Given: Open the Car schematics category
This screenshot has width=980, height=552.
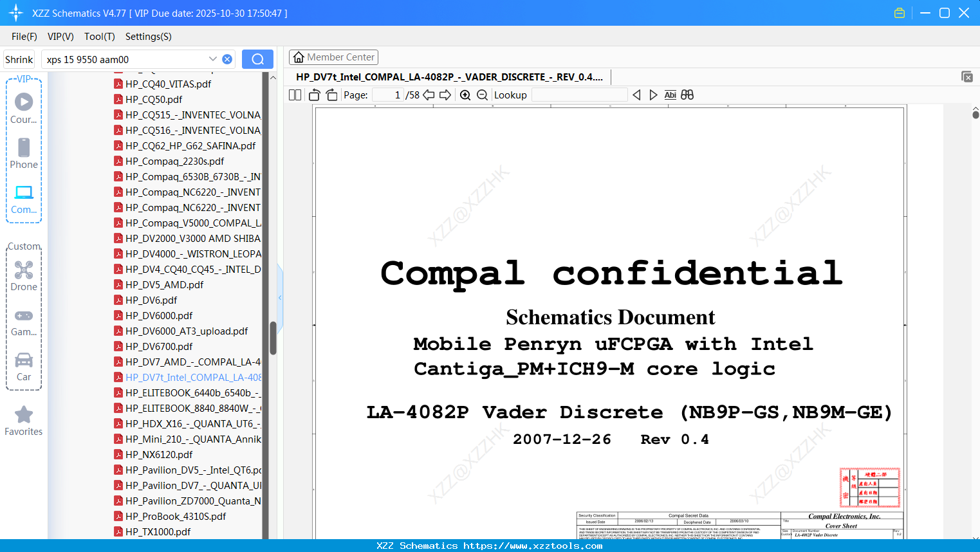Looking at the screenshot, I should pos(24,367).
